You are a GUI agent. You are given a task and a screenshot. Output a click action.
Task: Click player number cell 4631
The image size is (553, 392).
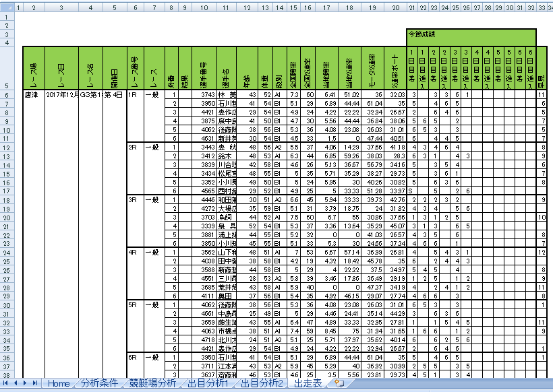(x=204, y=139)
